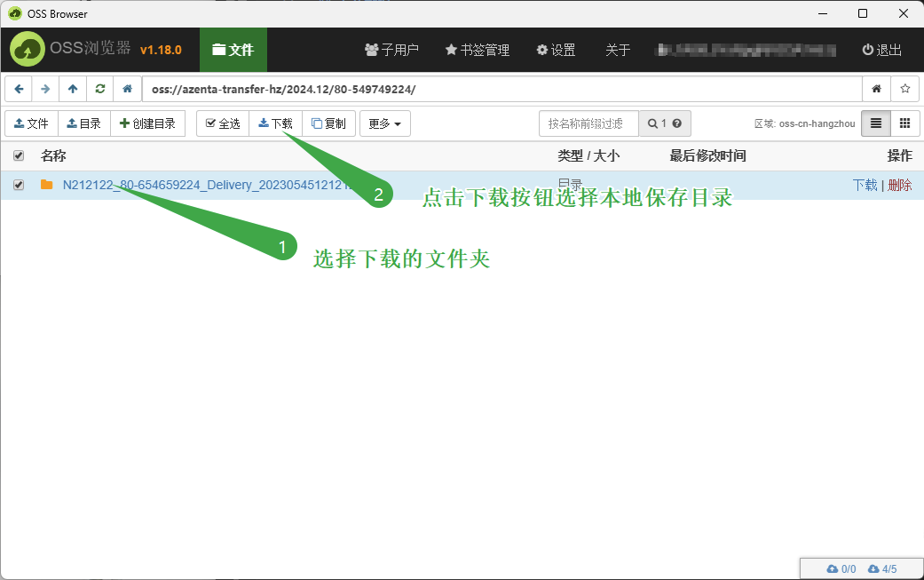Image resolution: width=924 pixels, height=580 pixels.
Task: Switch to list view layout
Action: [875, 123]
